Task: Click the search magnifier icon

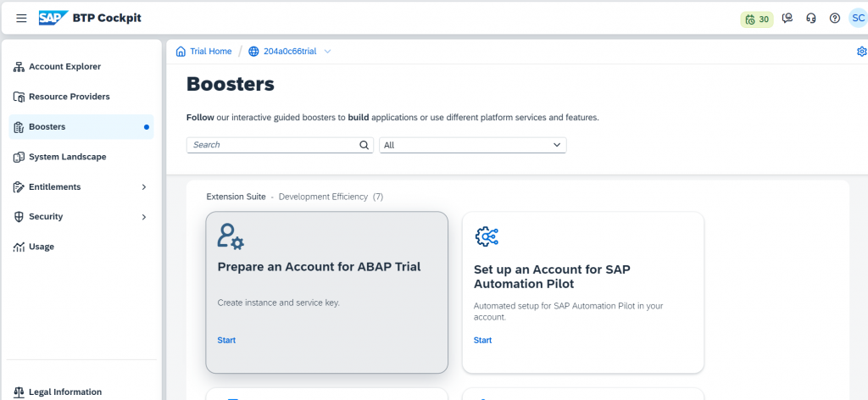Action: 364,145
